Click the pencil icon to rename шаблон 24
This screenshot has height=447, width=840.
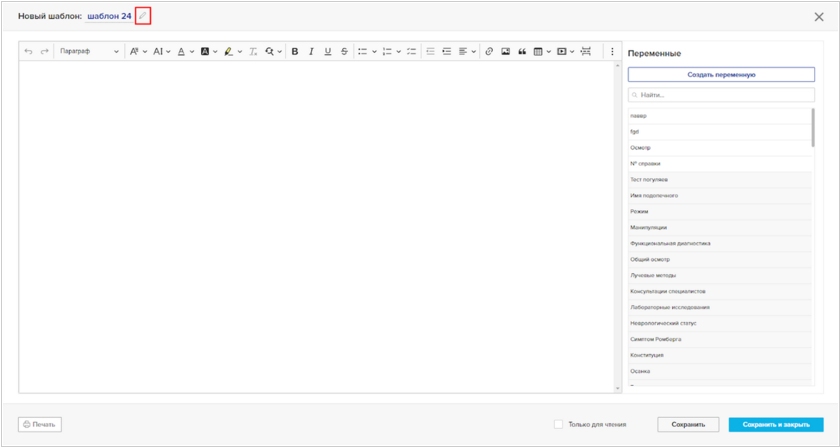click(142, 16)
